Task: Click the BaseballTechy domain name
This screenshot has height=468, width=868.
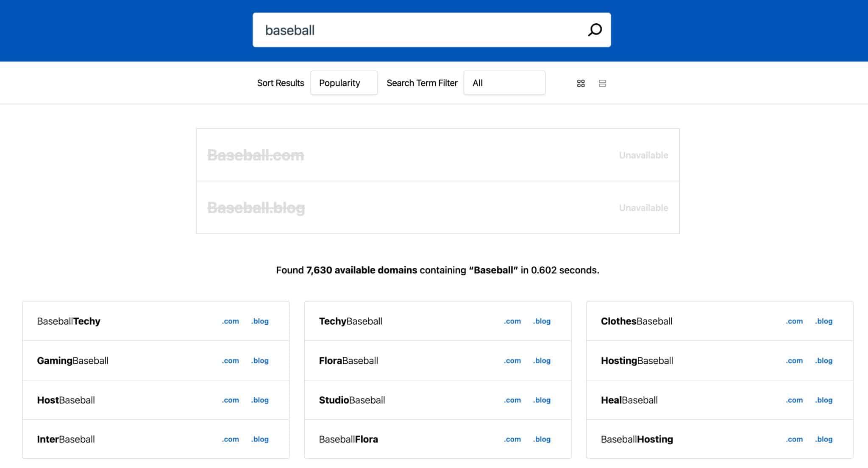Action: 69,321
